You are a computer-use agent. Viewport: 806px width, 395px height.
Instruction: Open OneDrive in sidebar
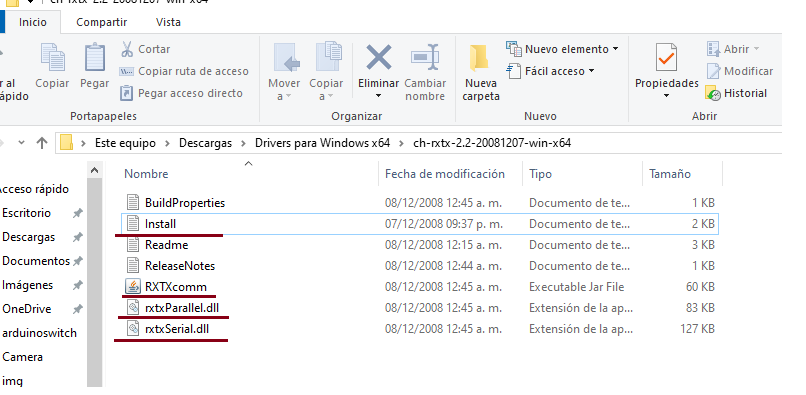26,309
